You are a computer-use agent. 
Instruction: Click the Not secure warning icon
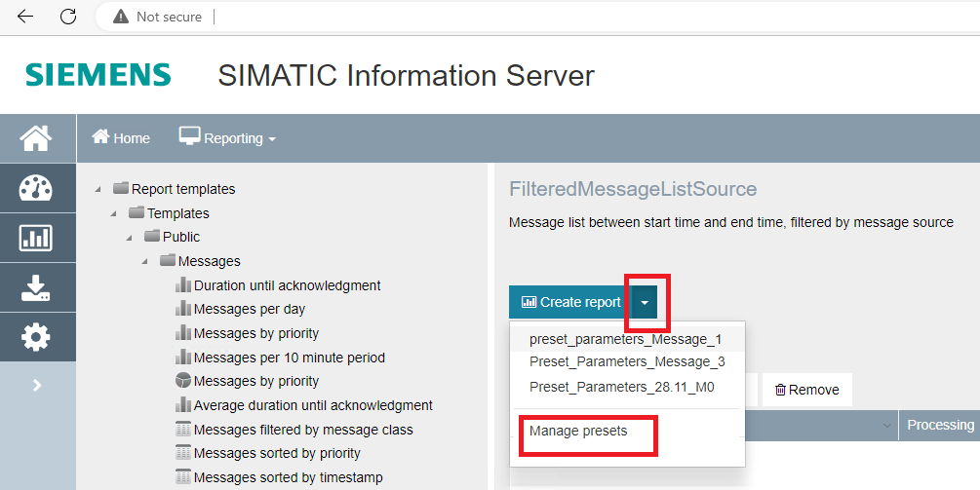(120, 17)
